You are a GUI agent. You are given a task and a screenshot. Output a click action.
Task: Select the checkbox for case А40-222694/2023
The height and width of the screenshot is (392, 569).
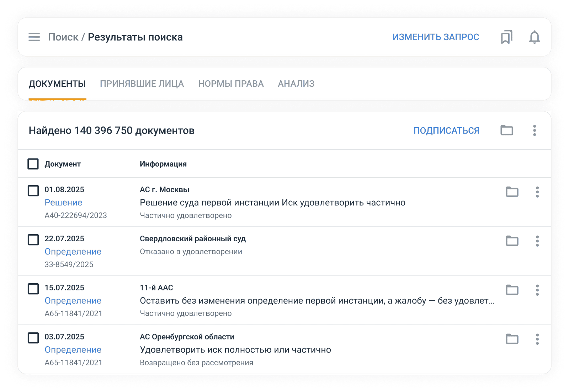33,191
